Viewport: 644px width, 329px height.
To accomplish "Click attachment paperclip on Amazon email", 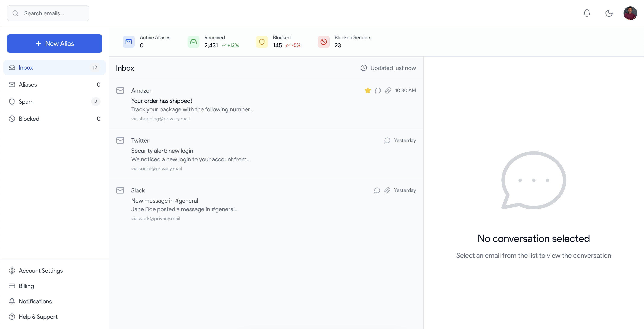I will click(388, 90).
